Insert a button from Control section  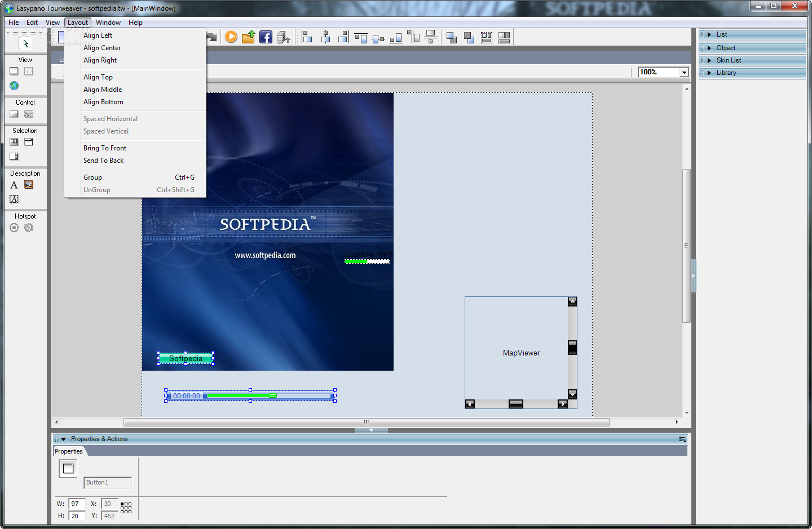pyautogui.click(x=14, y=114)
